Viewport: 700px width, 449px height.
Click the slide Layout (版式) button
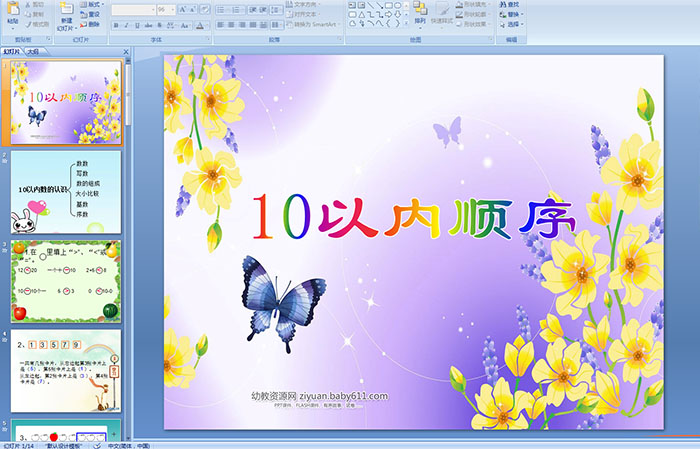pos(92,4)
